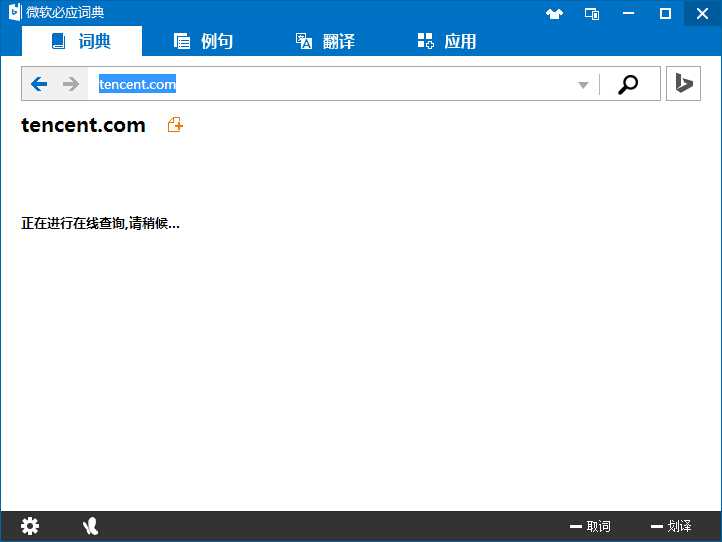This screenshot has width=722, height=542.
Task: Toggle the 取词 word capture option
Action: click(590, 526)
